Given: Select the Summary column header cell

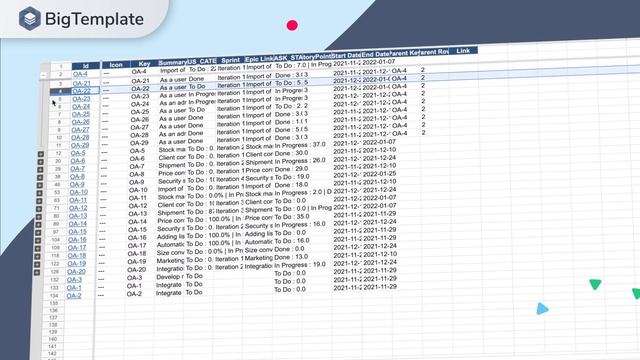Looking at the screenshot, I should pos(172,63).
